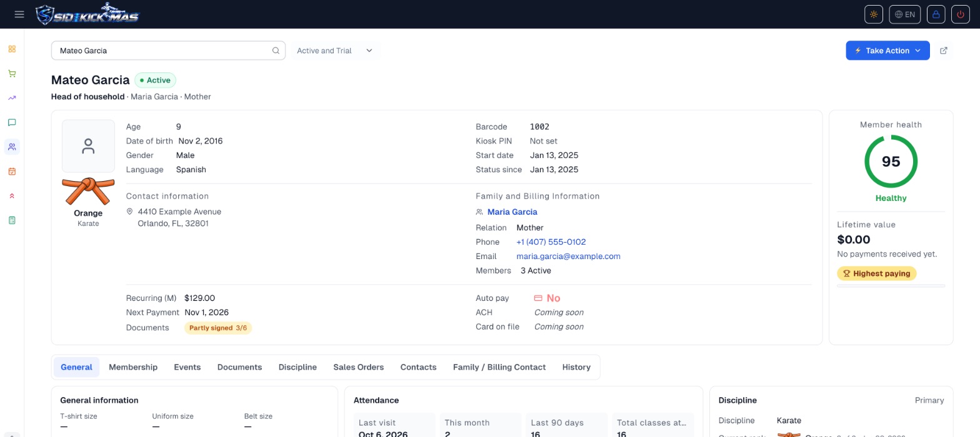Image resolution: width=980 pixels, height=437 pixels.
Task: Click the power logout icon
Action: click(x=961, y=14)
